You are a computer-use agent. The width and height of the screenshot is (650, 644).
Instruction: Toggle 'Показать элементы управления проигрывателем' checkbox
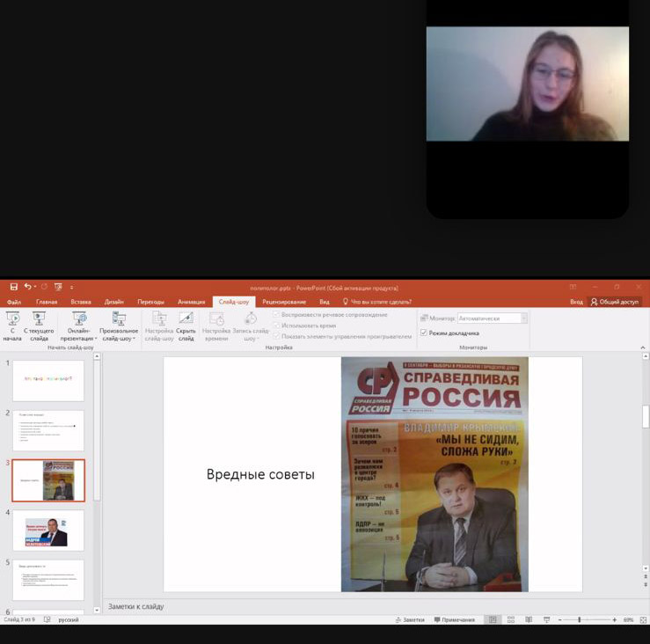[276, 336]
